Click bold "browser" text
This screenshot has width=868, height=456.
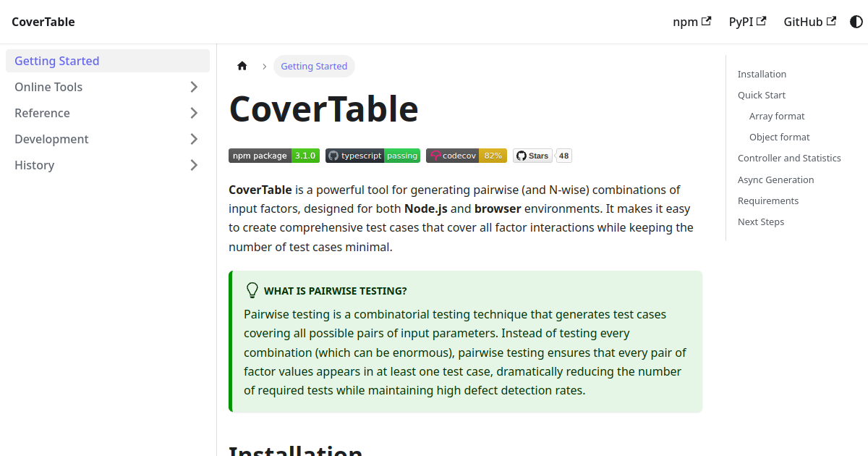click(x=498, y=208)
